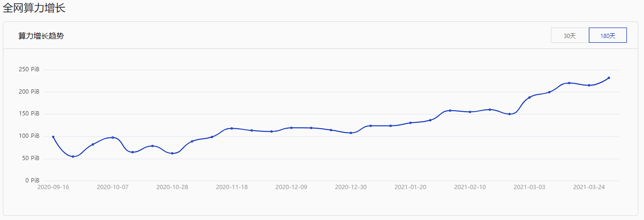Click the data point above 2021-01-20

pos(410,123)
